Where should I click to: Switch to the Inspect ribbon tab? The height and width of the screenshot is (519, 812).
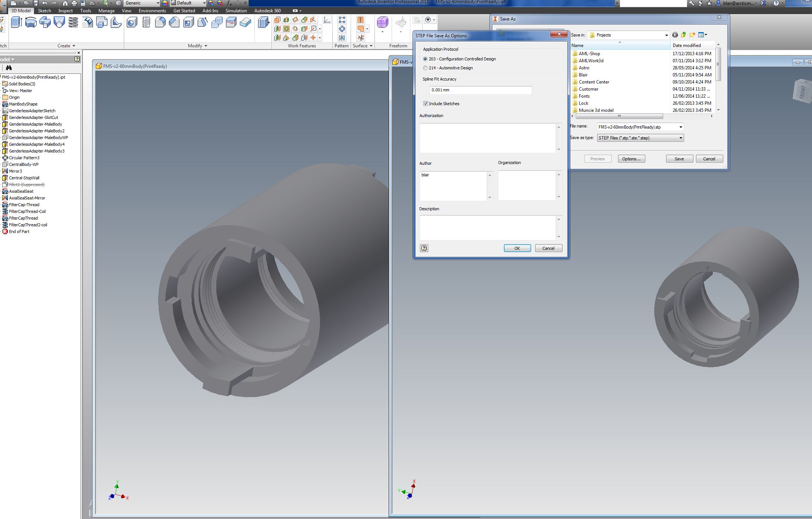tap(65, 11)
